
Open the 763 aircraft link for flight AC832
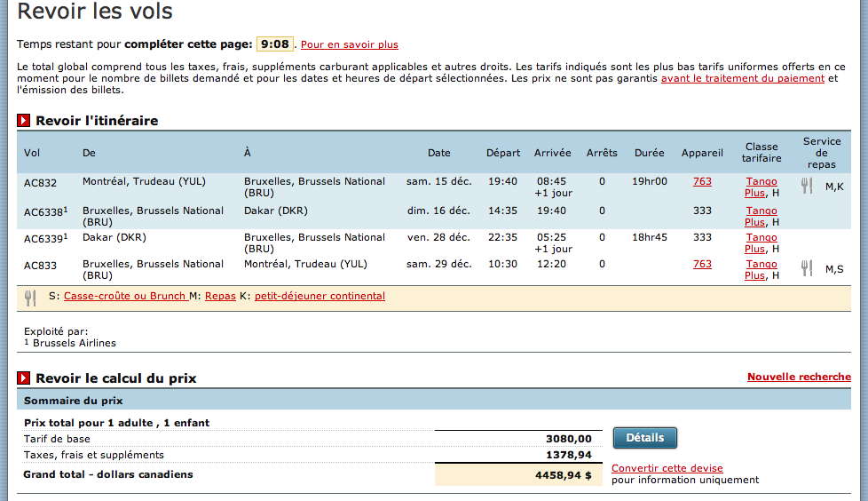(702, 181)
